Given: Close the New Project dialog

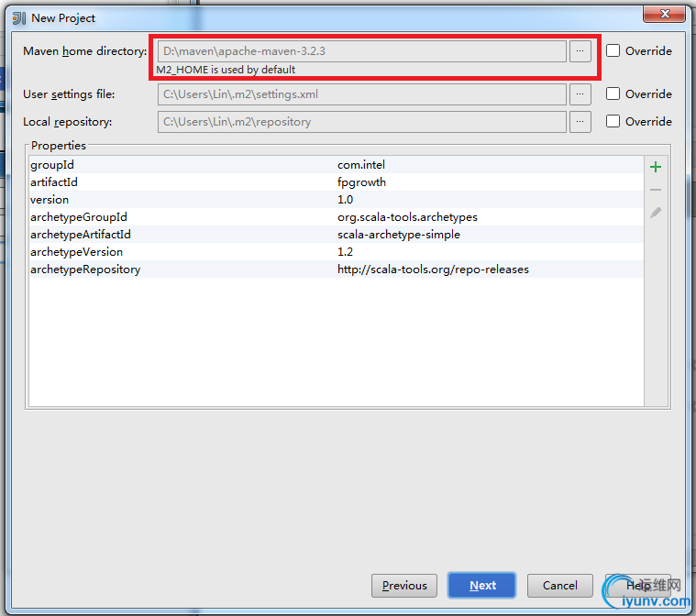Looking at the screenshot, I should click(664, 14).
